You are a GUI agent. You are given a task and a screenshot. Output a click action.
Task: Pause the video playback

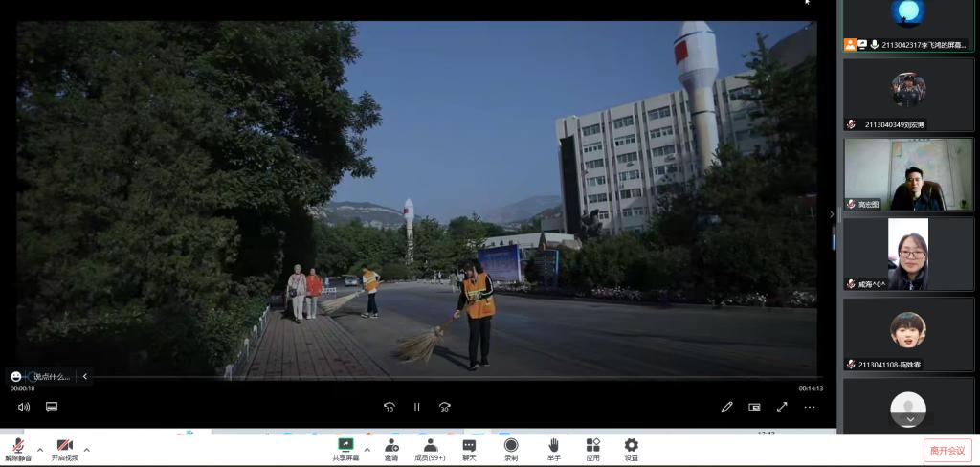point(417,407)
